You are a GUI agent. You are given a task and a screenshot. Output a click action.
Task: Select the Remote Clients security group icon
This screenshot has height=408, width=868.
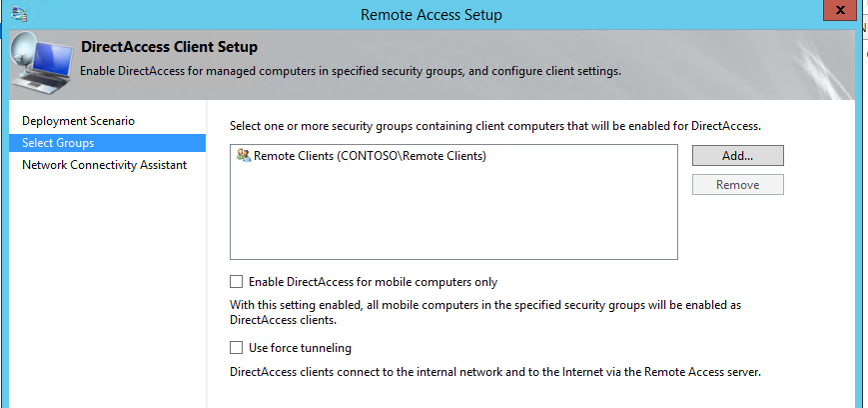[x=244, y=156]
